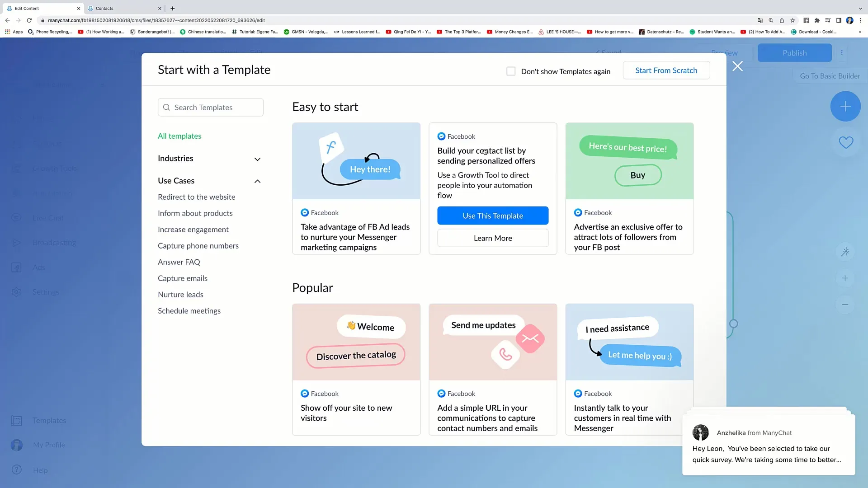Open the Tutorial: Eigene Fa... bookmark

[x=255, y=32]
